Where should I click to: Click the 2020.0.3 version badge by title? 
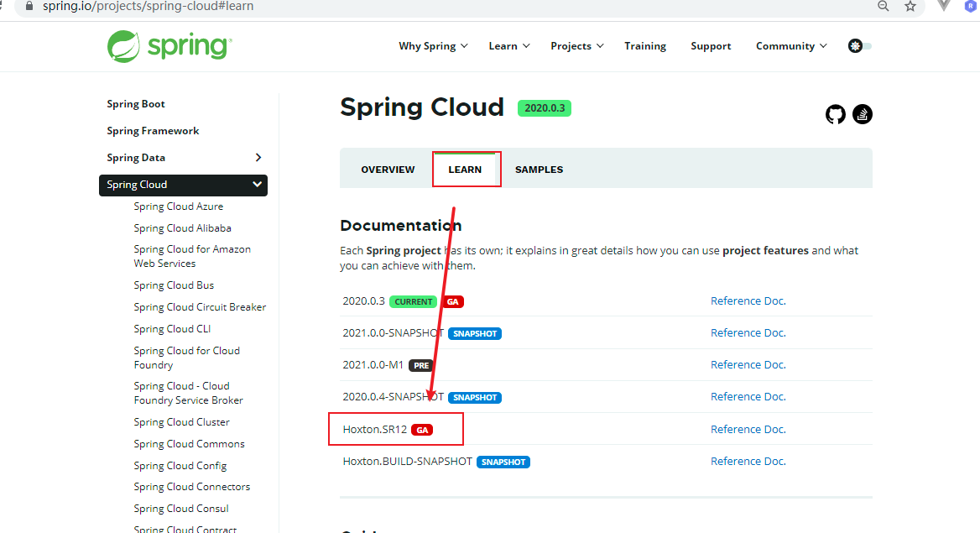coord(545,108)
